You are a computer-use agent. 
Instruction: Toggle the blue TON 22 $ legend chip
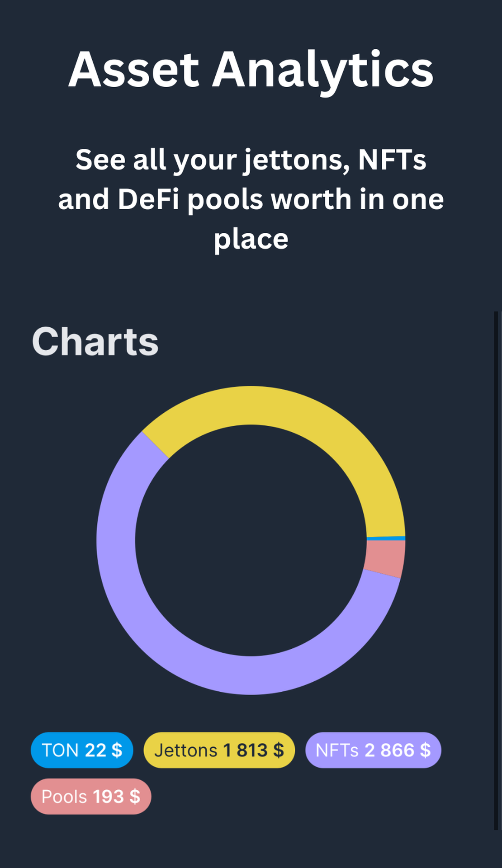[x=82, y=750]
